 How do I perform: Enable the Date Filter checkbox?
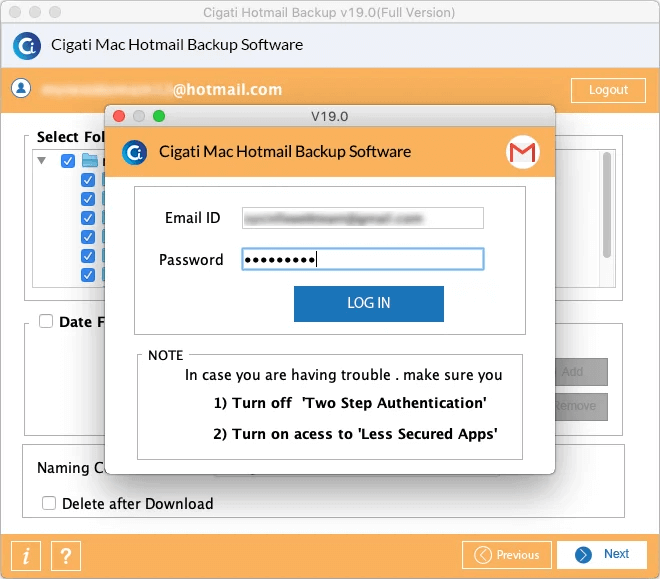point(46,321)
